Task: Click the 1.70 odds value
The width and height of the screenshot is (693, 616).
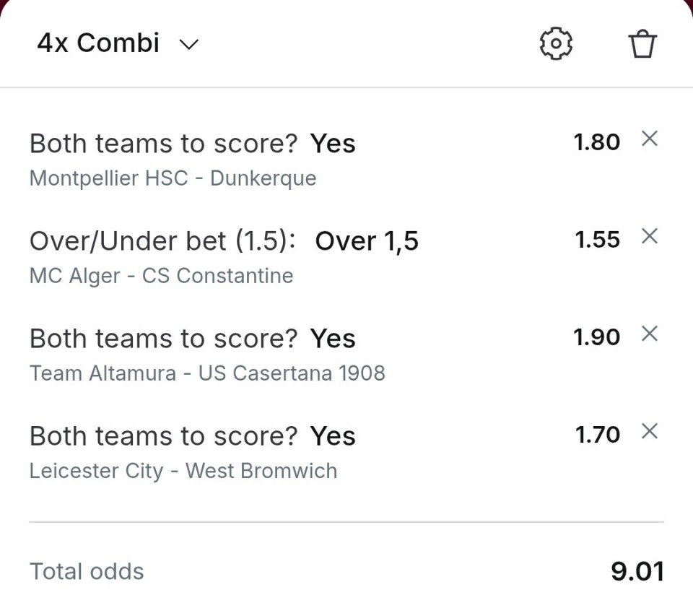Action: coord(597,435)
